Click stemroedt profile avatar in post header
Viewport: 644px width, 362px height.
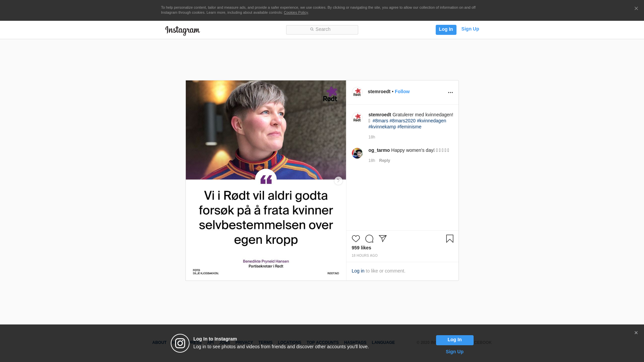(x=357, y=92)
